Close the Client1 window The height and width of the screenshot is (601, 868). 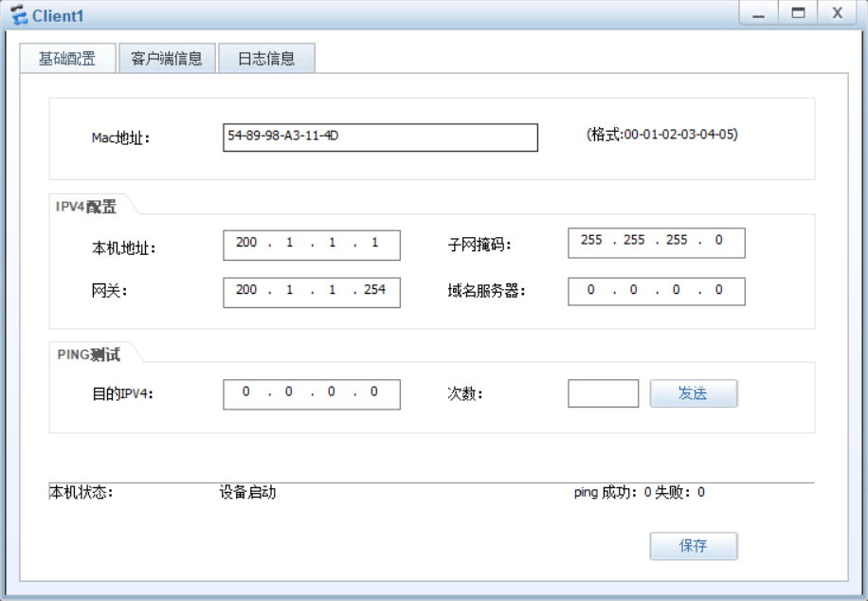pos(838,13)
